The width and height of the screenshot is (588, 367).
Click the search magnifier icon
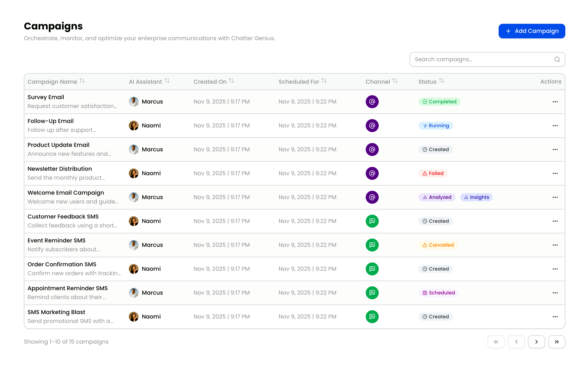pos(557,59)
